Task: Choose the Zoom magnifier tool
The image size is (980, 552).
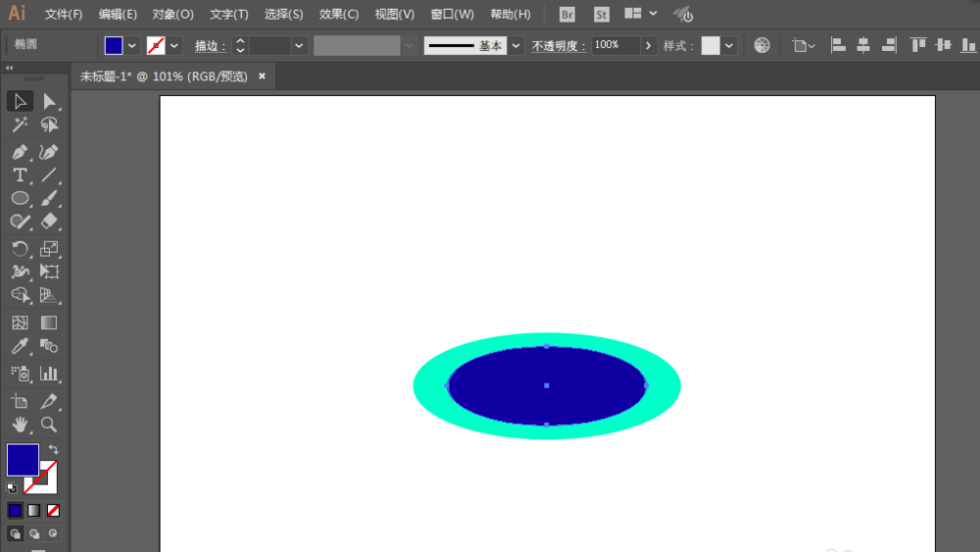Action: pyautogui.click(x=48, y=425)
